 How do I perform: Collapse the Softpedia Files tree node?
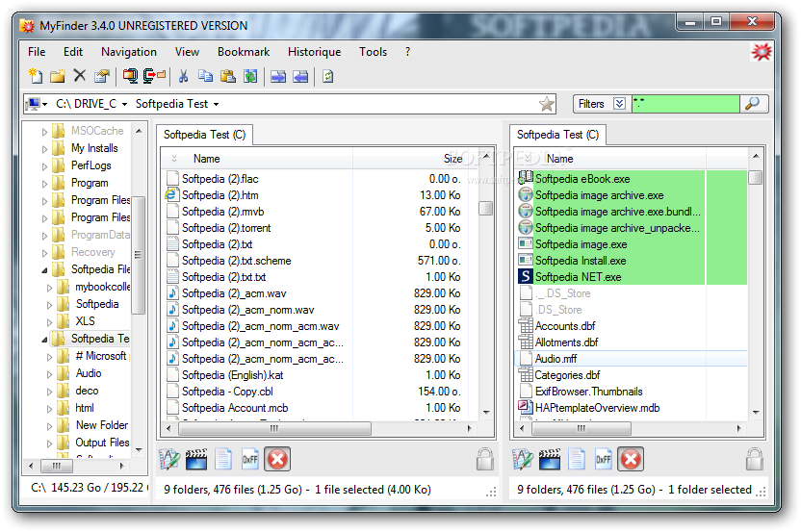44,270
